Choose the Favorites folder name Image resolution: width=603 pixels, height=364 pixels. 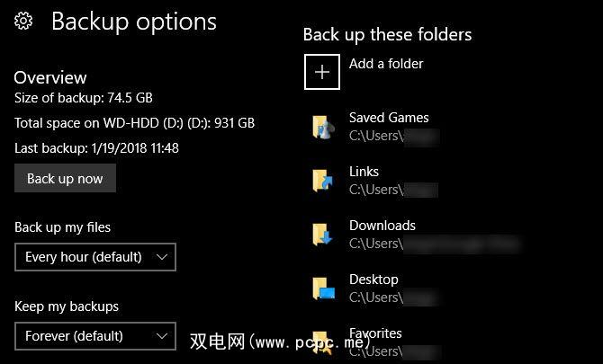pos(375,333)
